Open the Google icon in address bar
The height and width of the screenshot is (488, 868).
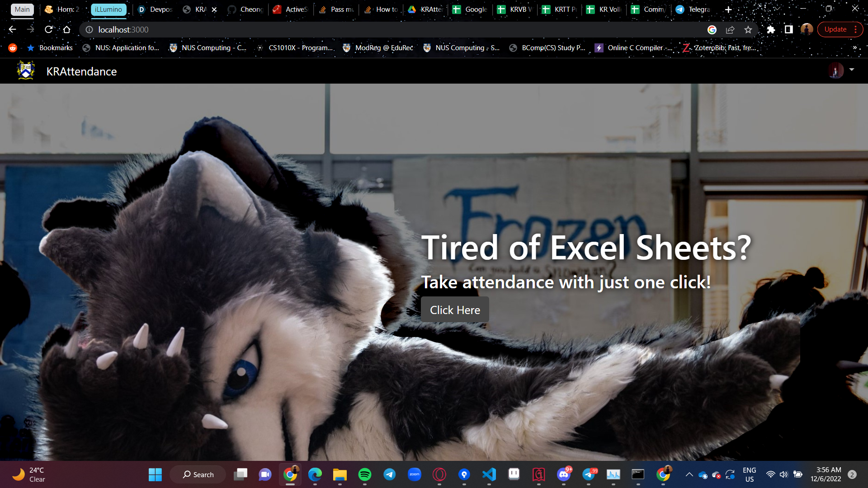point(712,29)
